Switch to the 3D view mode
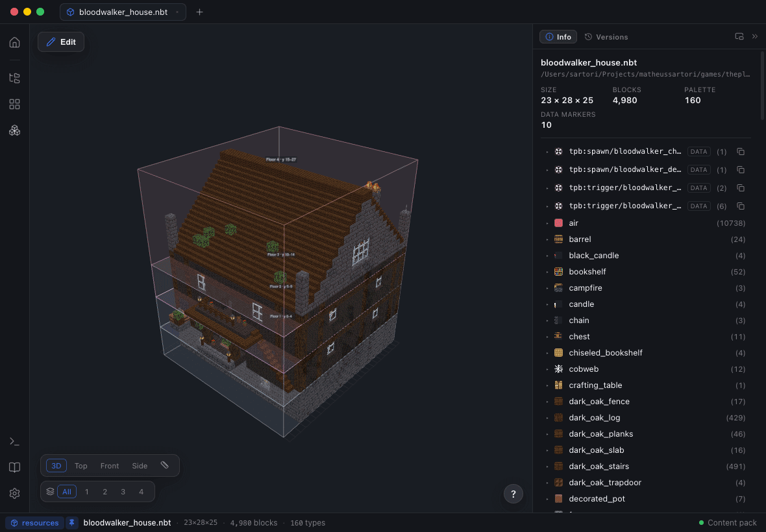 click(x=56, y=466)
